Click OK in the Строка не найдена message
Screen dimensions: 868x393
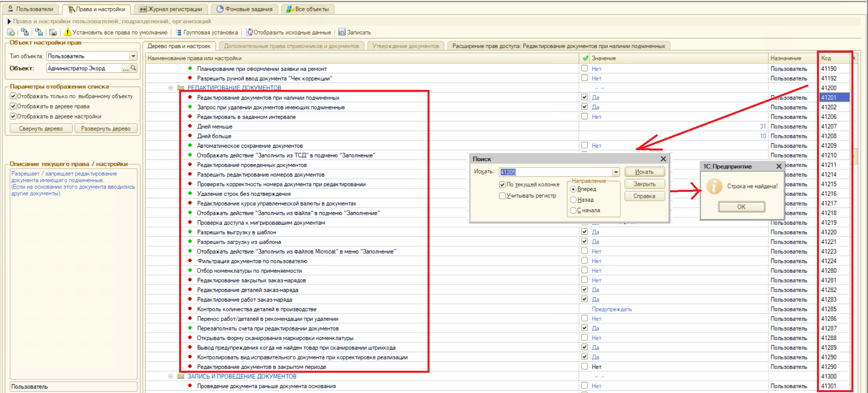coord(741,207)
